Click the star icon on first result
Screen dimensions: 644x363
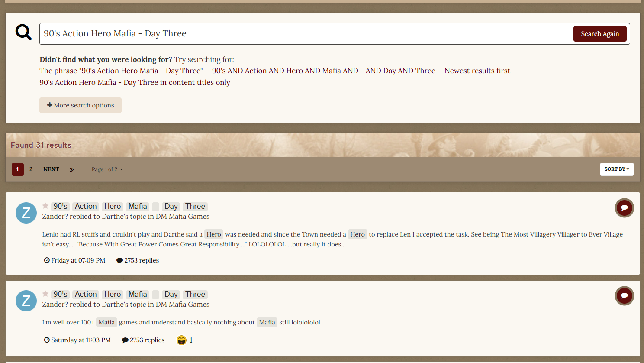point(45,206)
